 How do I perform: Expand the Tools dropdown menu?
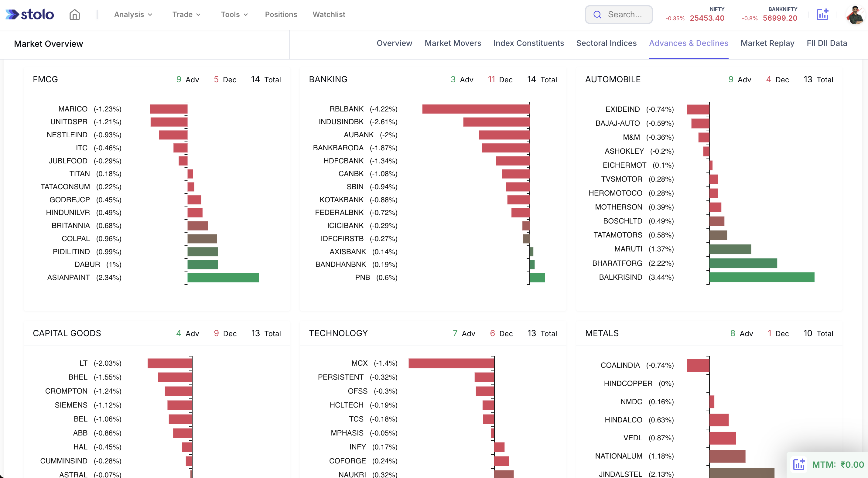pyautogui.click(x=234, y=15)
